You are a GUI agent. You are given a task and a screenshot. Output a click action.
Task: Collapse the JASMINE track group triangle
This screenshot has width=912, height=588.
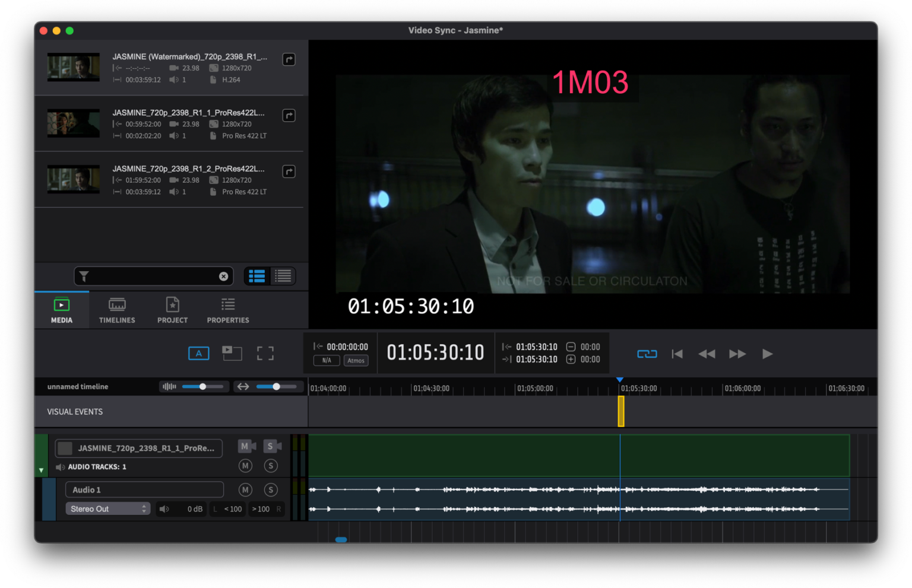click(x=41, y=469)
